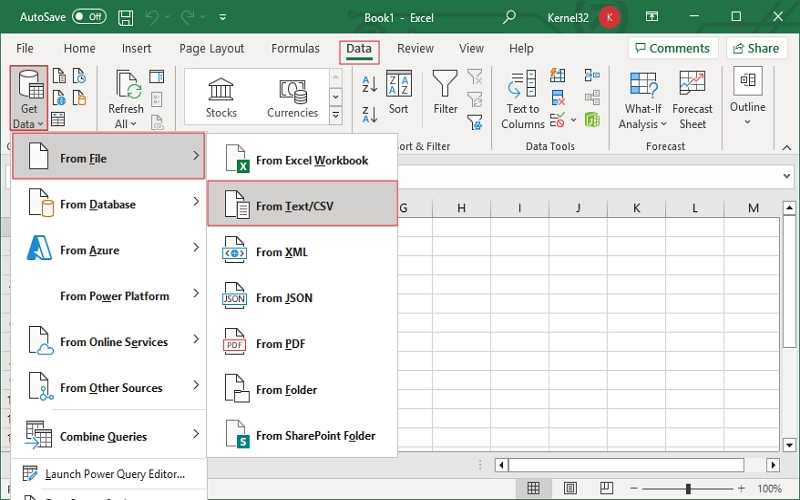Click the zoom slider in status bar

coord(688,489)
